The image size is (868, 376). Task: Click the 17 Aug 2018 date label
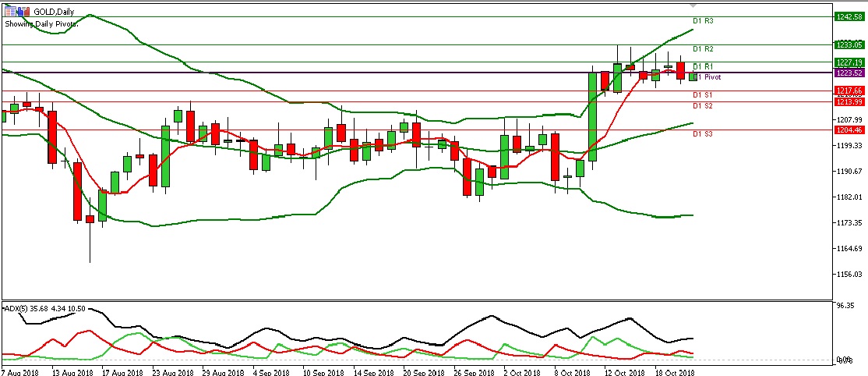[x=123, y=373]
